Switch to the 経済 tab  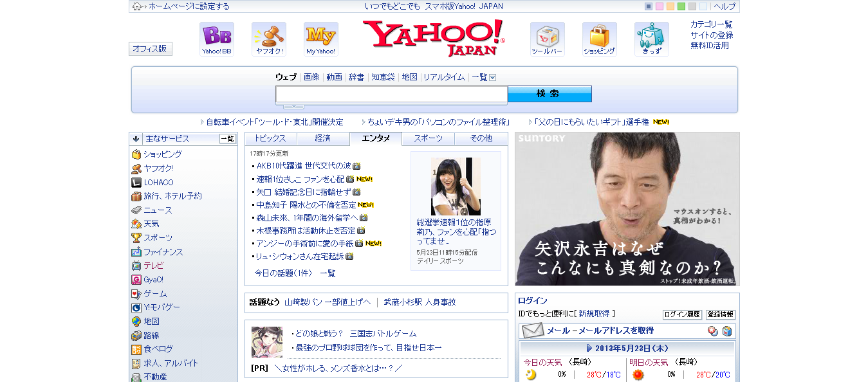[x=323, y=138]
